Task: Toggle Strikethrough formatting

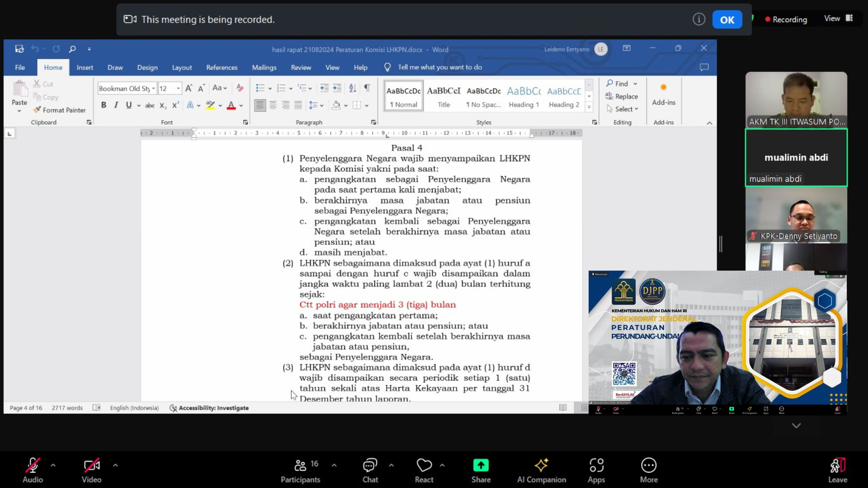Action: pyautogui.click(x=150, y=105)
